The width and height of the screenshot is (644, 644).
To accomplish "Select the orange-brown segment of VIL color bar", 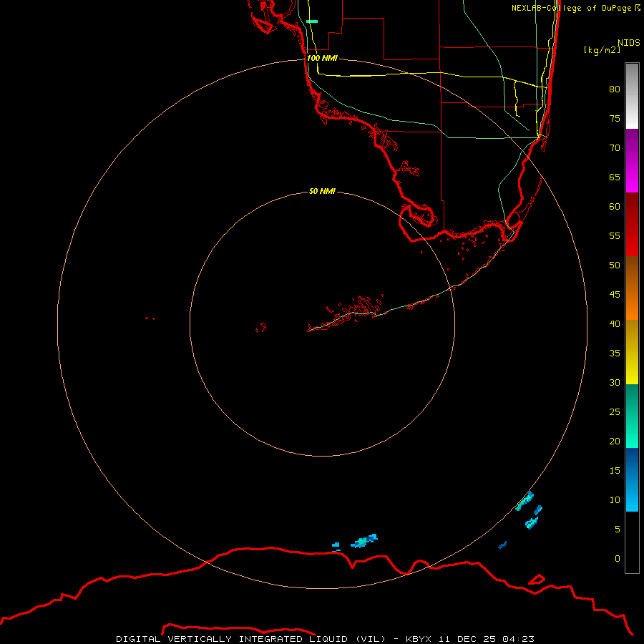I will point(632,288).
